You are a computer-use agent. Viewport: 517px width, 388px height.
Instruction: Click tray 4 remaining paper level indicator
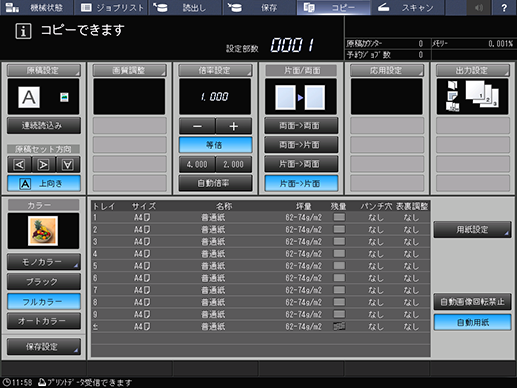click(339, 253)
